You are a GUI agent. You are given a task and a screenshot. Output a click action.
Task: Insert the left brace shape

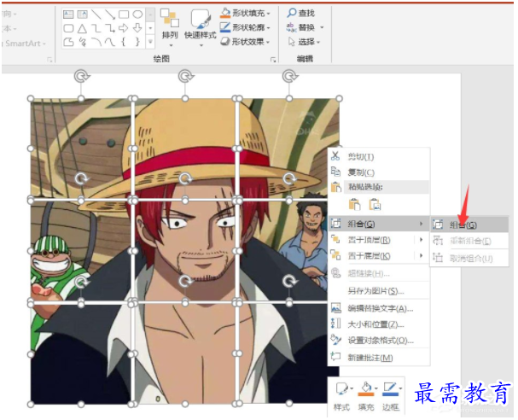click(124, 42)
